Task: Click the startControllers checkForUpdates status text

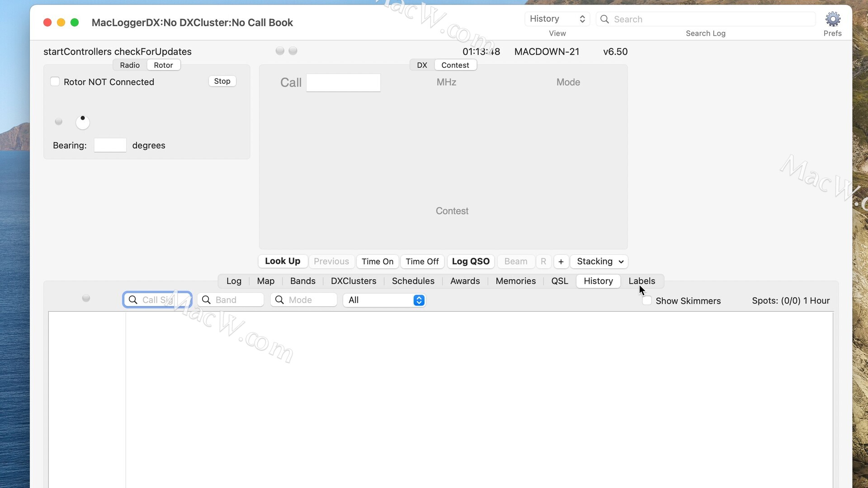Action: point(118,52)
